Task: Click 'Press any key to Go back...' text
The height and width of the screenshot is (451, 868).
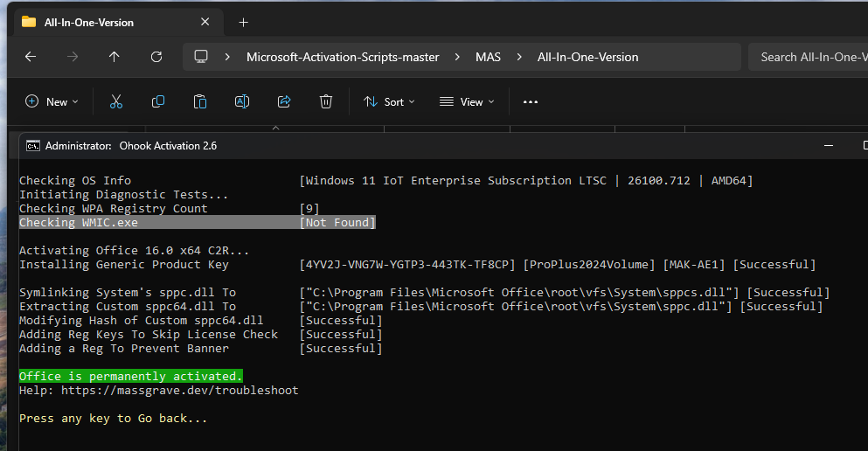Action: 113,419
